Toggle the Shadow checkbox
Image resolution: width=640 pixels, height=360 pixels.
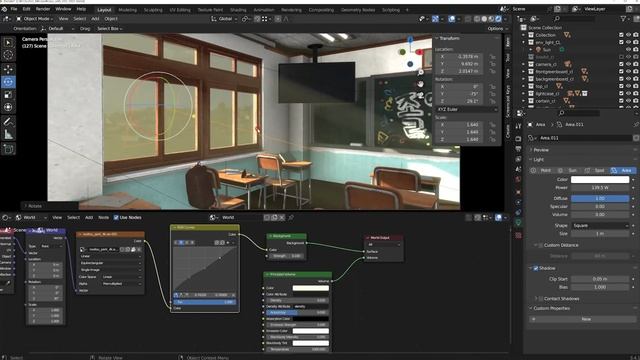point(536,268)
